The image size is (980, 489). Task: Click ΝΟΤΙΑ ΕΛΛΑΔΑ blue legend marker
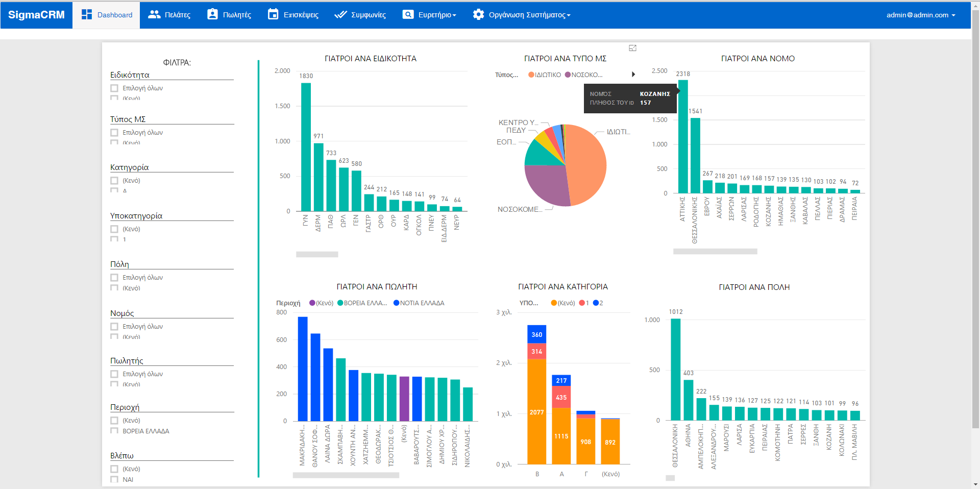tap(397, 303)
